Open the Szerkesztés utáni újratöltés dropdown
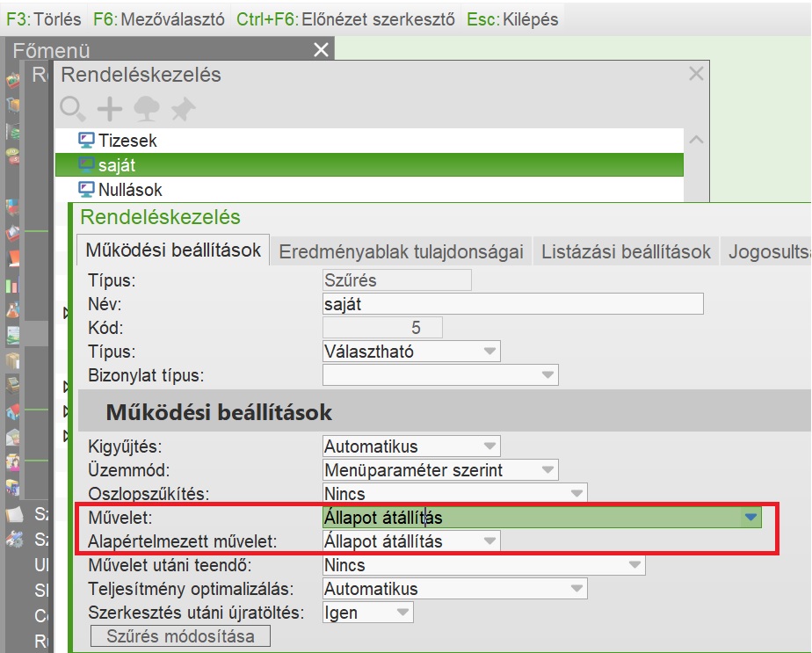 click(367, 612)
